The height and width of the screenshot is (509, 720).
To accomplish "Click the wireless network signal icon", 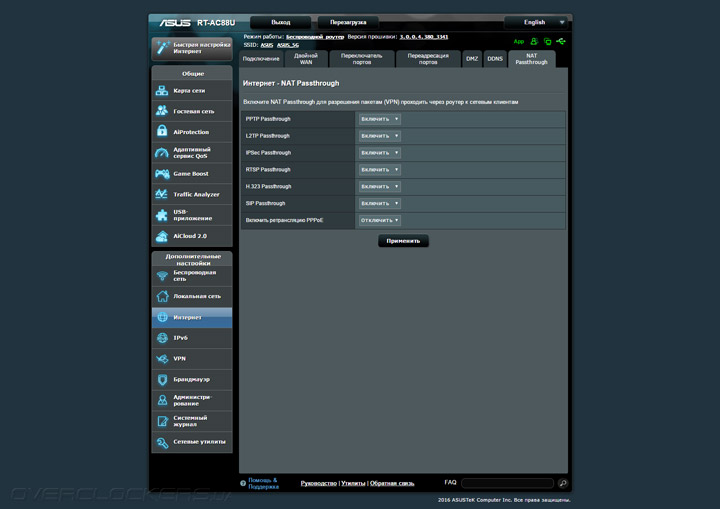I will [162, 276].
